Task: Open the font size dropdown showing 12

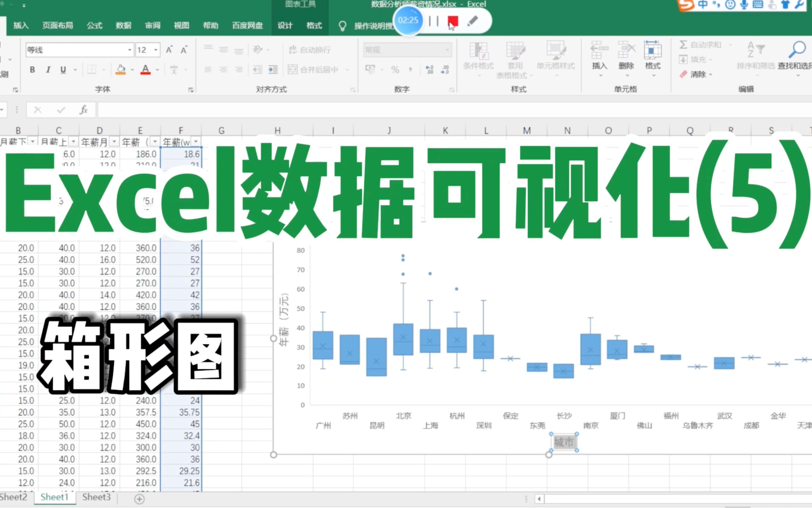Action: click(156, 50)
